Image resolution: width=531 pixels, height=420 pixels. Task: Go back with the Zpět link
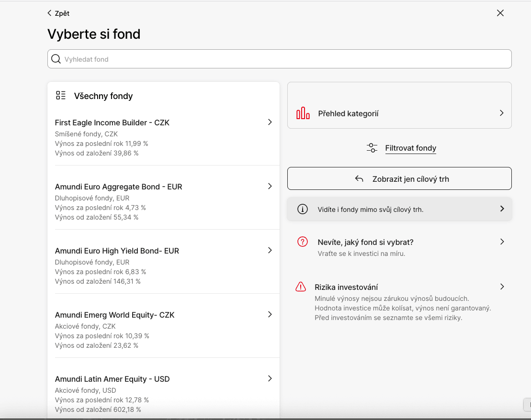(58, 13)
